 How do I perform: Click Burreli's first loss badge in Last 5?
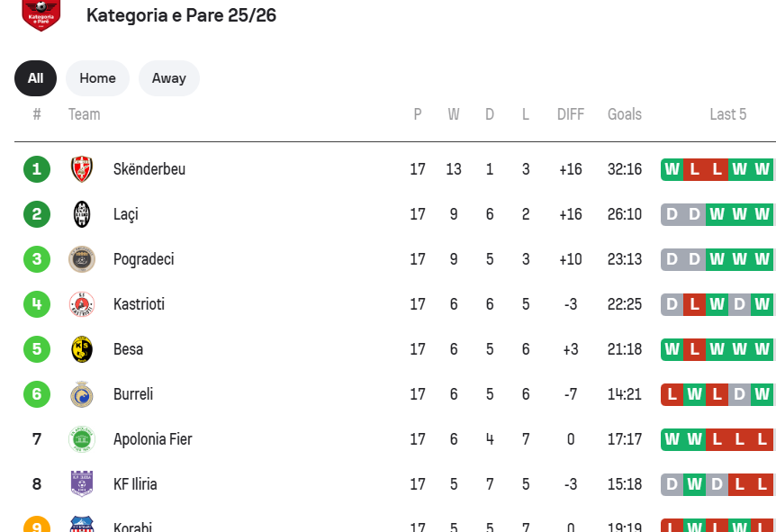[x=672, y=394]
